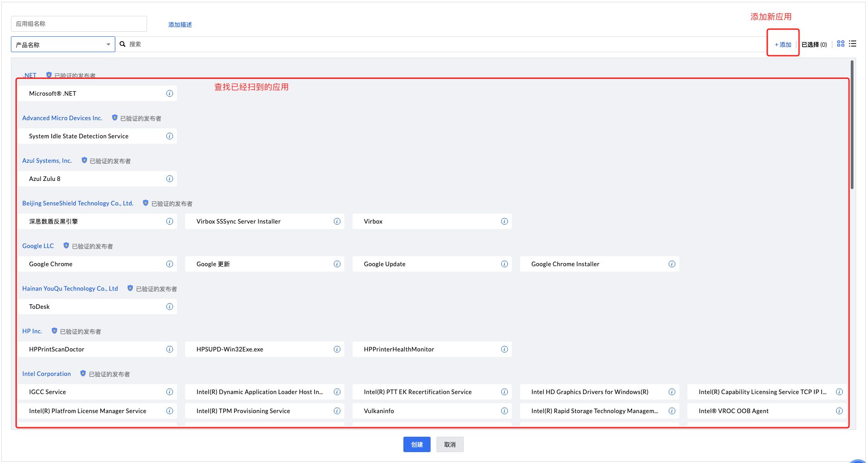Image resolution: width=868 pixels, height=463 pixels.
Task: Click the 应用组名称 name field
Action: 79,24
